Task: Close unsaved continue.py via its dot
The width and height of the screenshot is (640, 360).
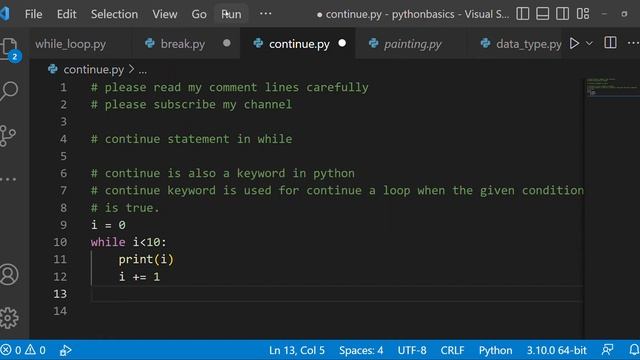Action: pyautogui.click(x=342, y=43)
